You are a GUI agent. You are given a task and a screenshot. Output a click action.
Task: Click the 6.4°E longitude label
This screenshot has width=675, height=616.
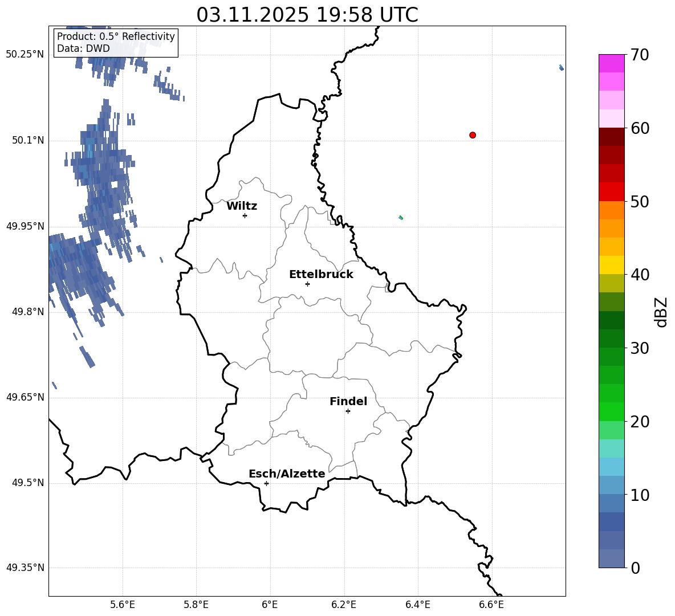[417, 605]
